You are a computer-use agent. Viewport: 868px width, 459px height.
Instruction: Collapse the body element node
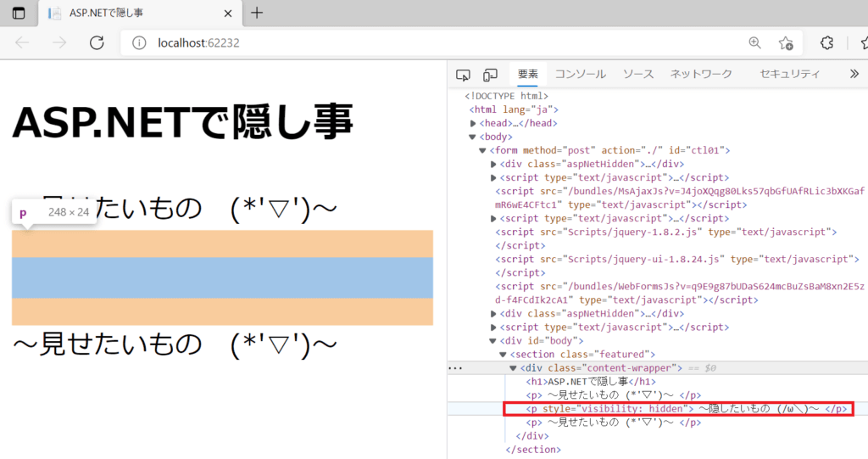click(x=472, y=137)
